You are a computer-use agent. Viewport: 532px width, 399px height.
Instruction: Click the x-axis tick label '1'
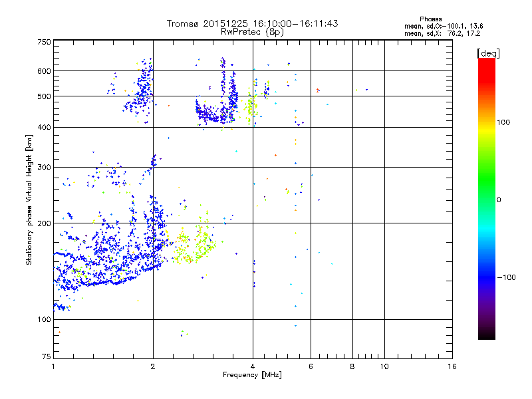coord(53,366)
